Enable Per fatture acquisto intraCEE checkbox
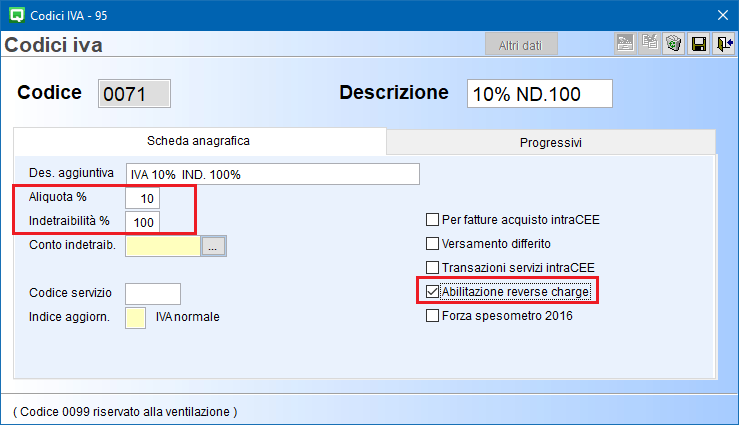739x425 pixels. tap(433, 220)
